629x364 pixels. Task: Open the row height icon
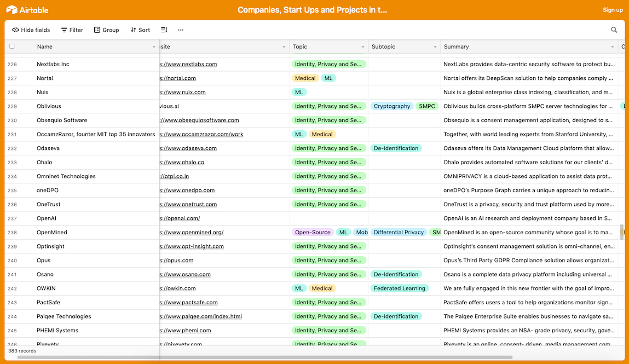point(164,30)
